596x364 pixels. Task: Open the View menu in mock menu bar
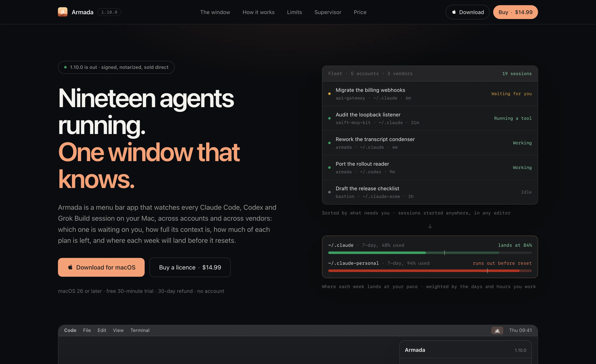click(x=118, y=330)
